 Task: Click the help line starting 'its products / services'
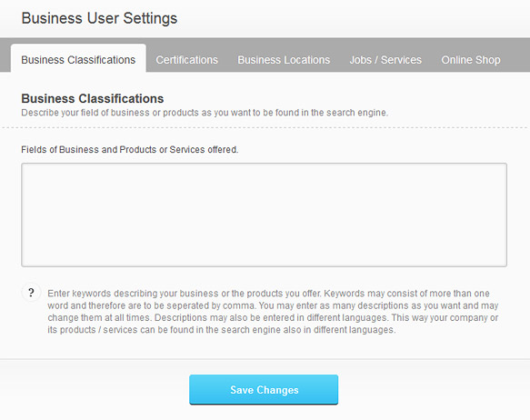click(x=222, y=330)
